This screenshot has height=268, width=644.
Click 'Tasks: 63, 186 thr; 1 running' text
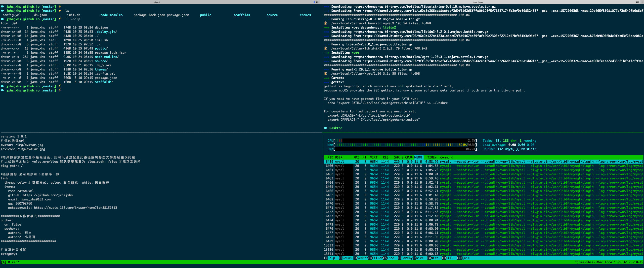click(x=509, y=141)
